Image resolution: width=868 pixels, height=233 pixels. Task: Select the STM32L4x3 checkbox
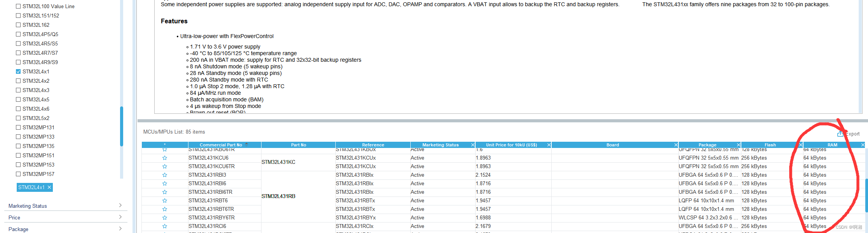point(18,90)
